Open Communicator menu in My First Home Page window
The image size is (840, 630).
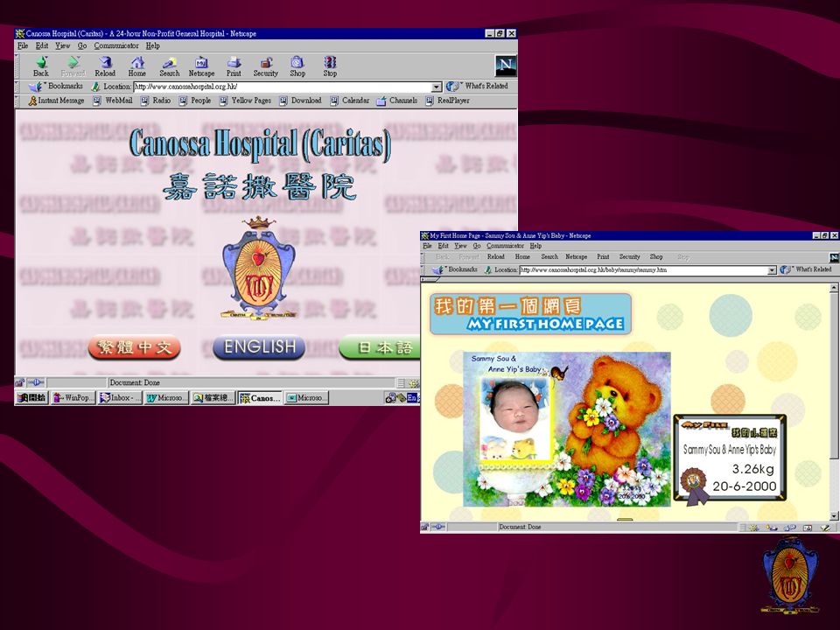coord(505,246)
